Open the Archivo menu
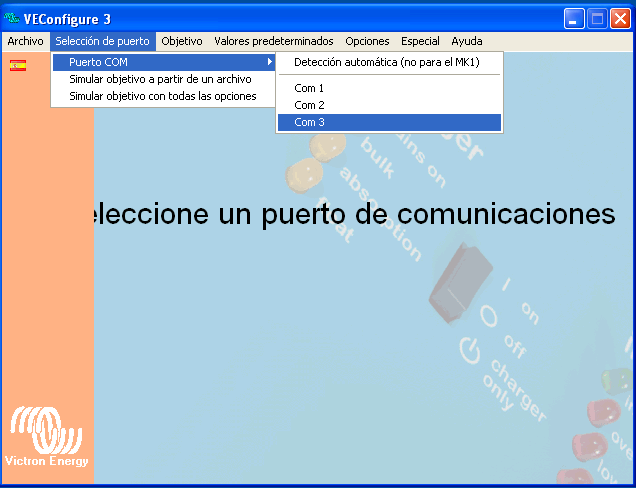The height and width of the screenshot is (488, 636). pos(26,41)
